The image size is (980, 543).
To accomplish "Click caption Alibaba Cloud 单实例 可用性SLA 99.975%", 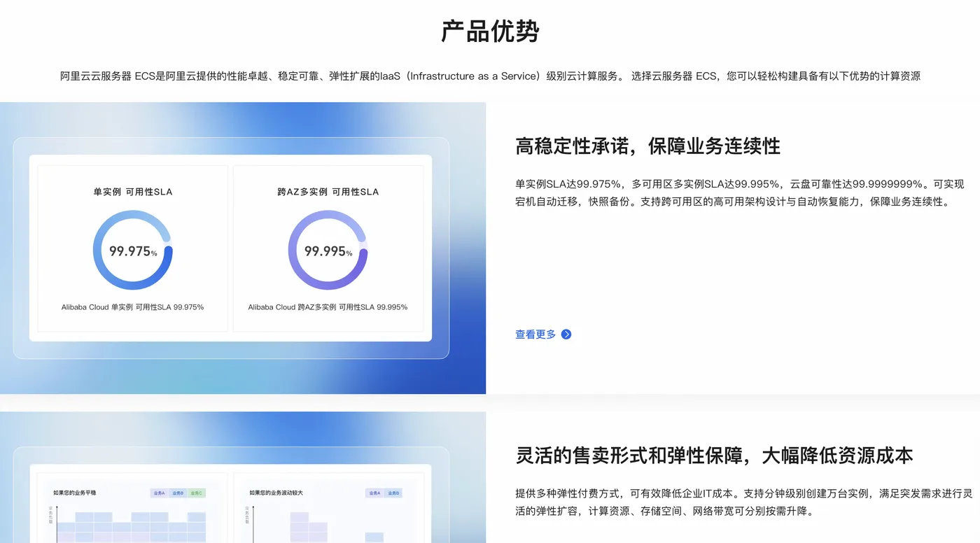I will [x=132, y=307].
